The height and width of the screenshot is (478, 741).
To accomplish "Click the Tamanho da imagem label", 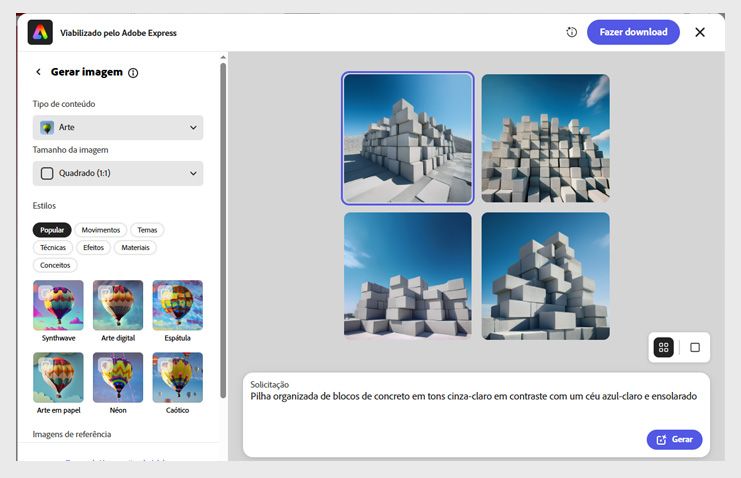I will [x=70, y=150].
